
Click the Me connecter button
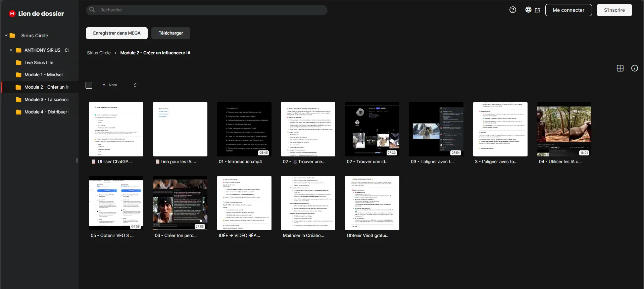coord(568,10)
